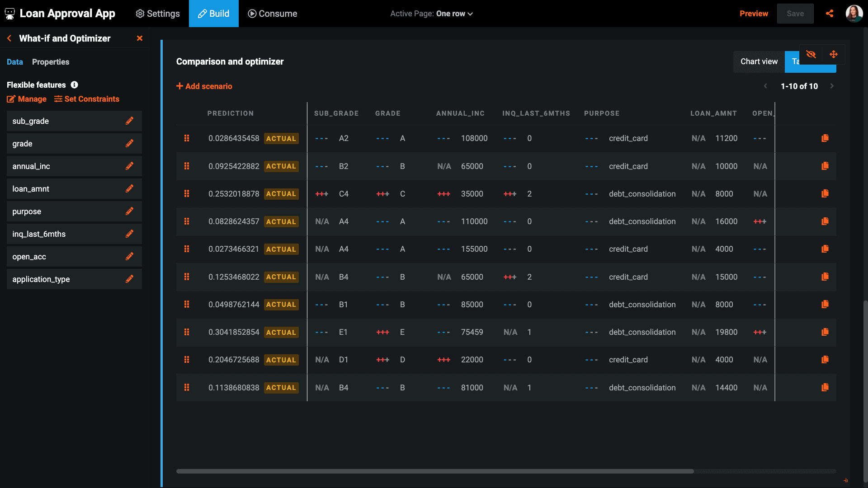This screenshot has width=868, height=488.
Task: Click the horizontal table scrollbar
Action: pos(435,471)
